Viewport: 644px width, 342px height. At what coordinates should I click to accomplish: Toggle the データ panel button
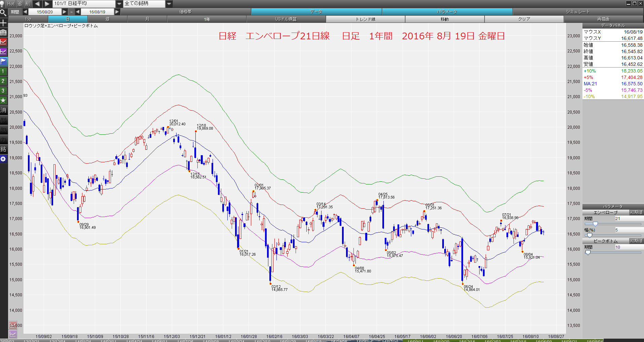(x=316, y=12)
